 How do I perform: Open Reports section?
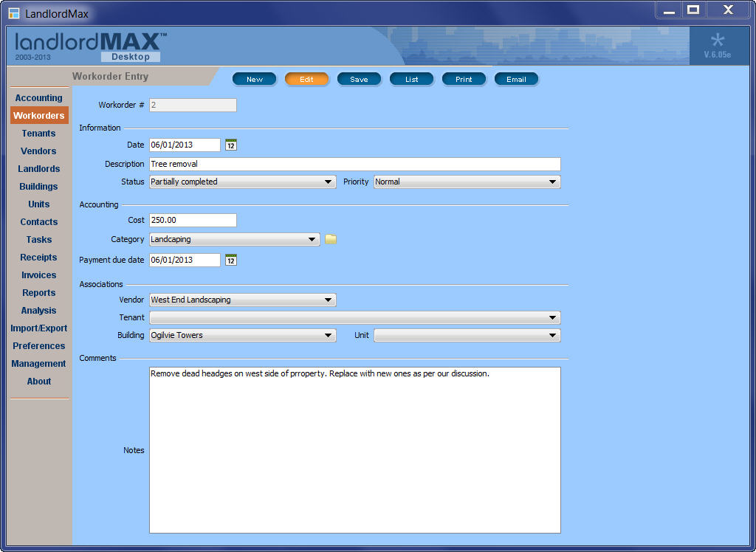[x=38, y=293]
